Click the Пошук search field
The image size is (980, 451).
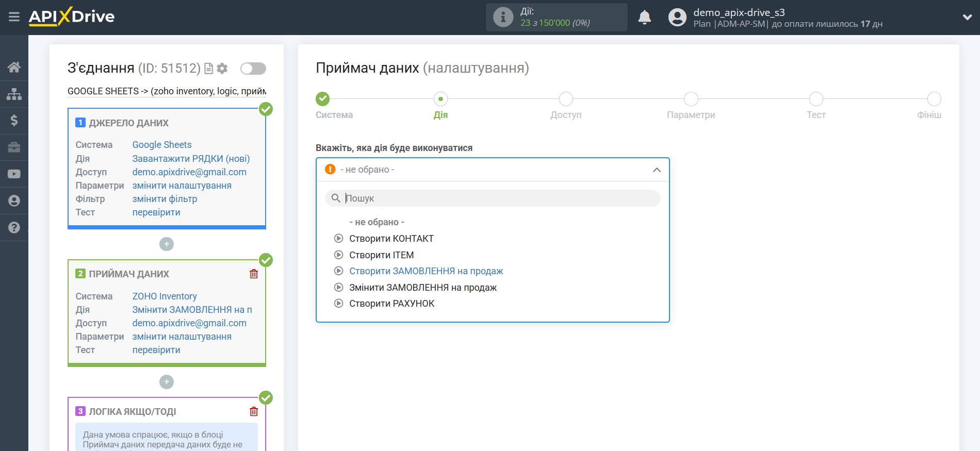pyautogui.click(x=493, y=198)
